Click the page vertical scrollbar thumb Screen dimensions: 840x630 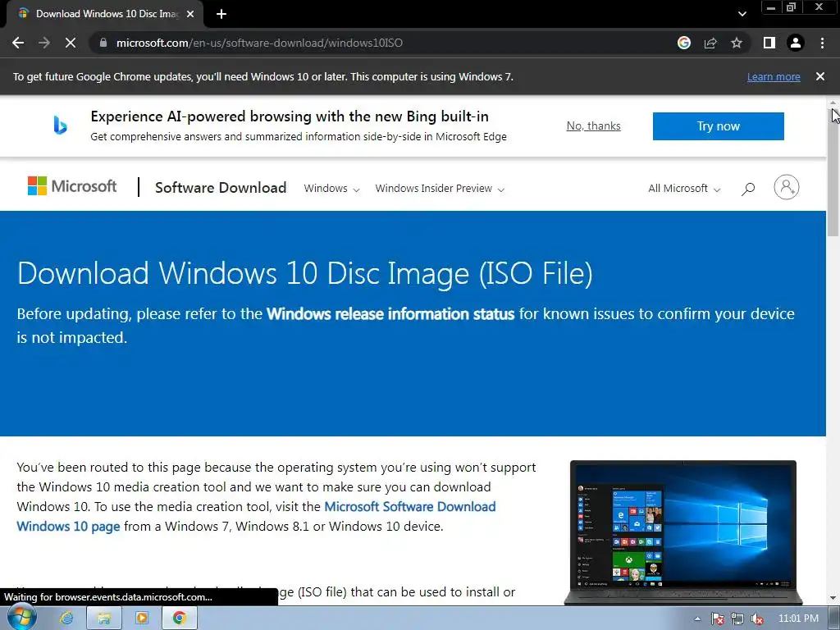(x=833, y=171)
